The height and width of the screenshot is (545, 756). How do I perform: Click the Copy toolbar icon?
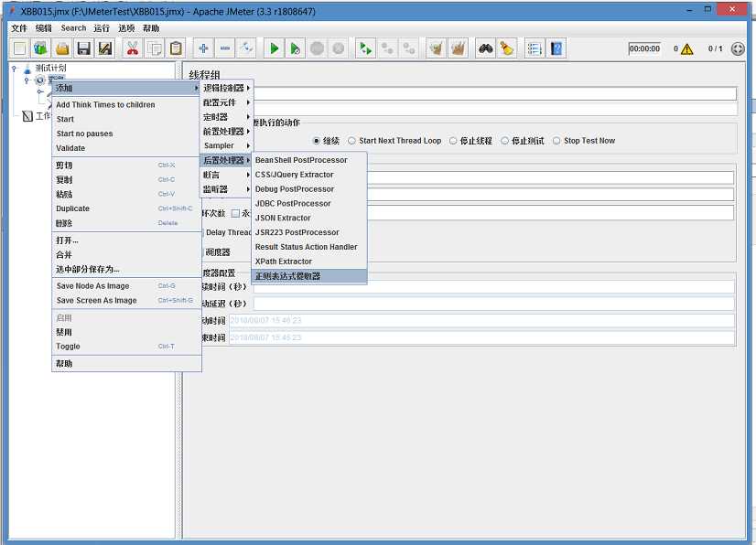point(155,48)
